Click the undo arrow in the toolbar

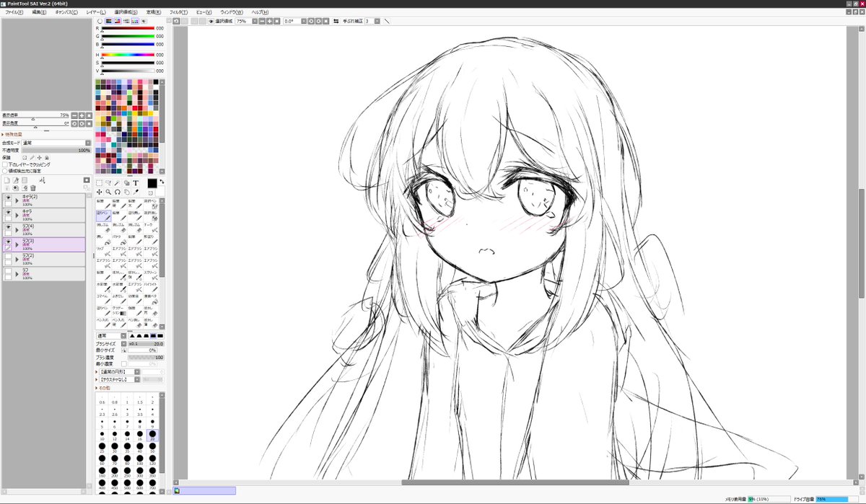(x=176, y=21)
